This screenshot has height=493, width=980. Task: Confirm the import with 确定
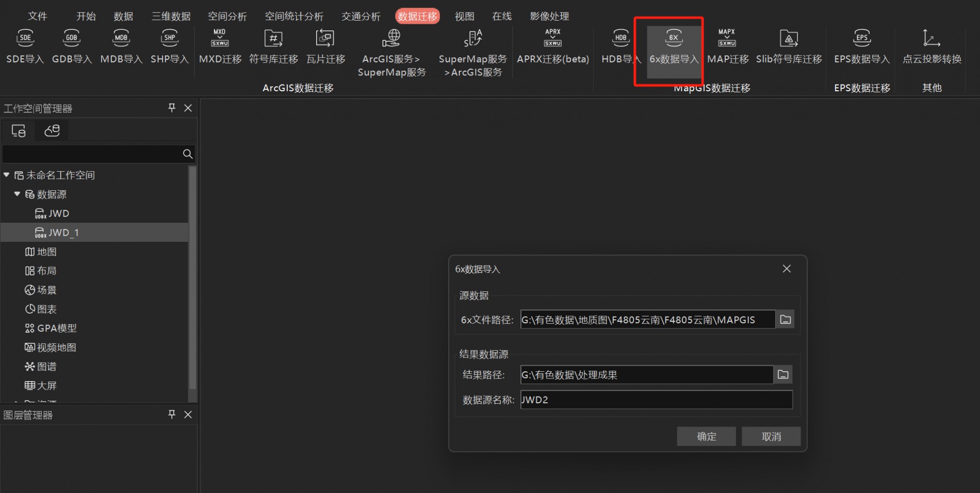tap(706, 437)
